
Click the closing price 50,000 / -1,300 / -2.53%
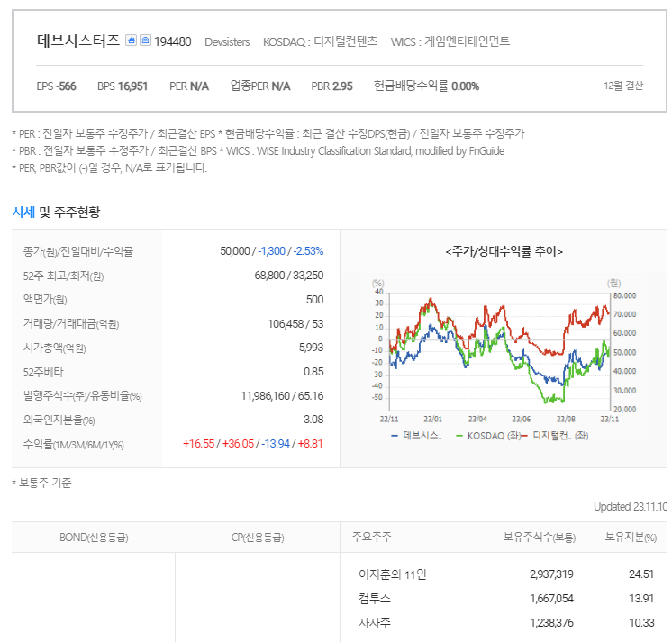pos(272,251)
